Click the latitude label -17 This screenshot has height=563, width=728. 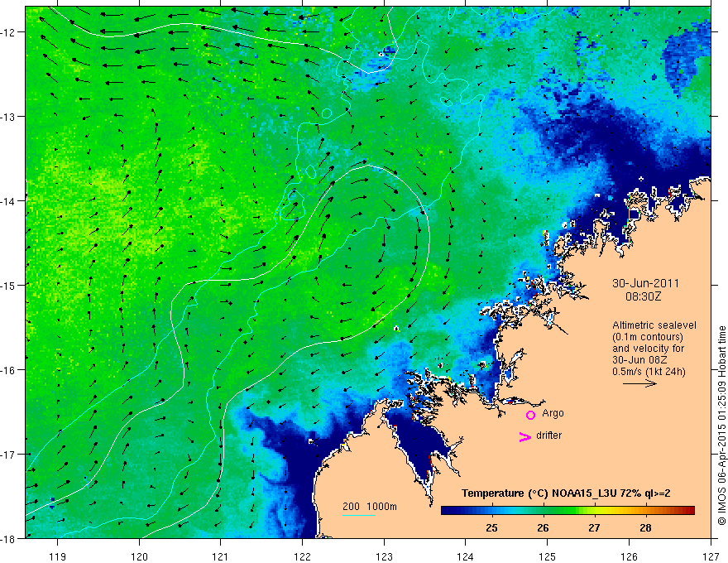tap(9, 454)
